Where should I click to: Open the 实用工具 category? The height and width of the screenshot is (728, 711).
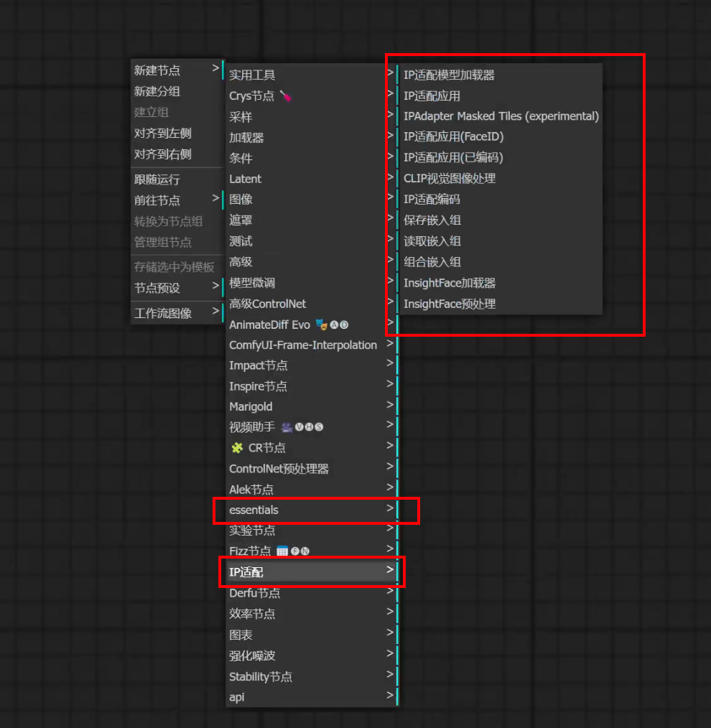pos(312,75)
